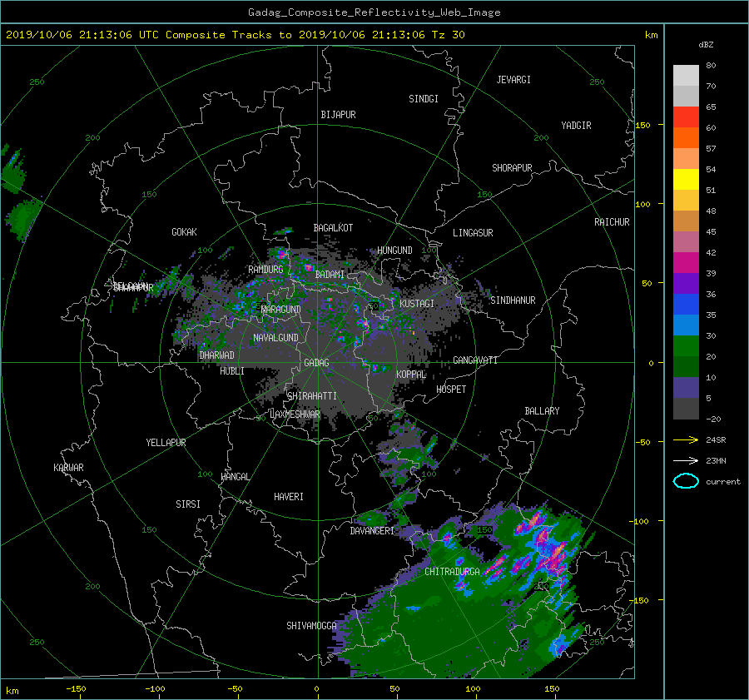Click the DAVANGERI city label
This screenshot has height=700, width=749.
(372, 531)
